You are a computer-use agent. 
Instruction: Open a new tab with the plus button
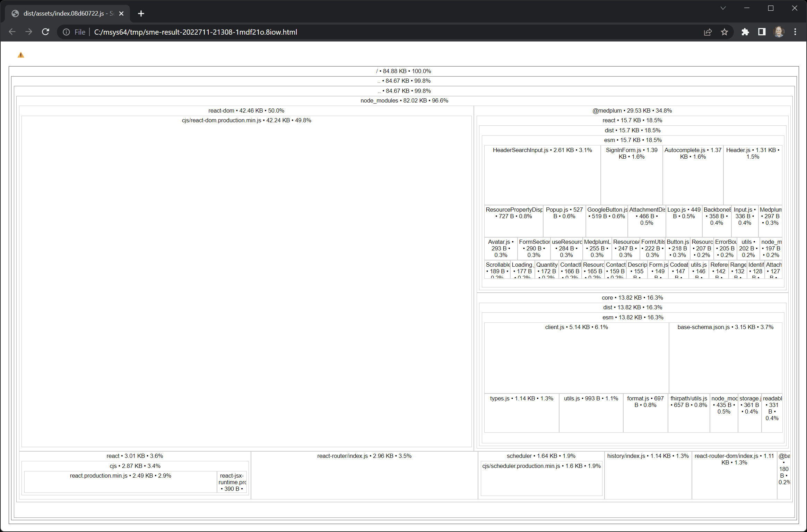141,14
